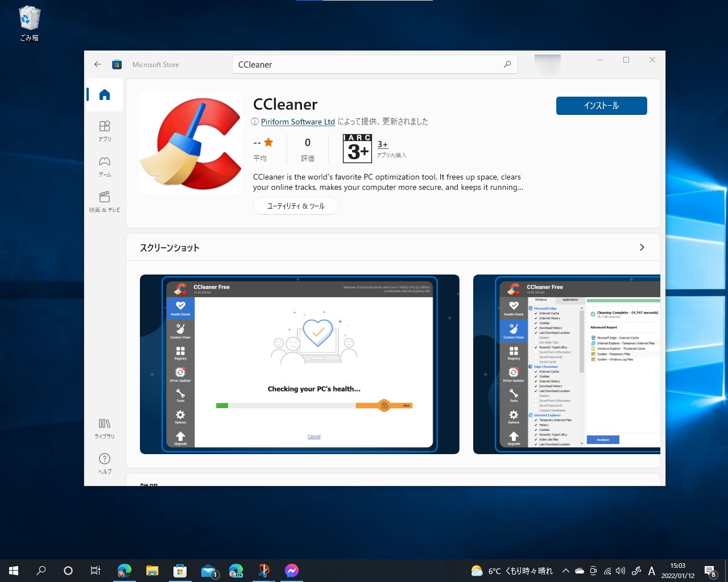Show hidden system tray icons

point(565,571)
